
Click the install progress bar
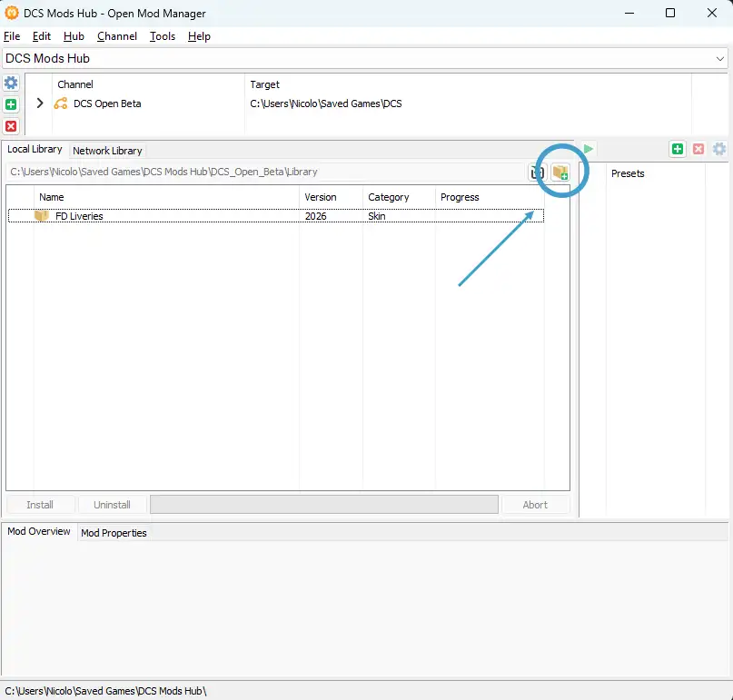324,505
